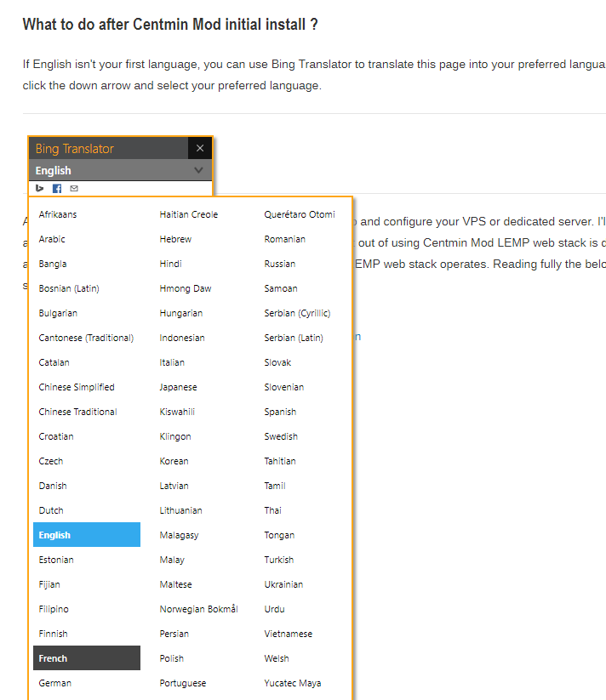Pick Bosnian (Latin) language option
The image size is (606, 700).
pos(69,288)
